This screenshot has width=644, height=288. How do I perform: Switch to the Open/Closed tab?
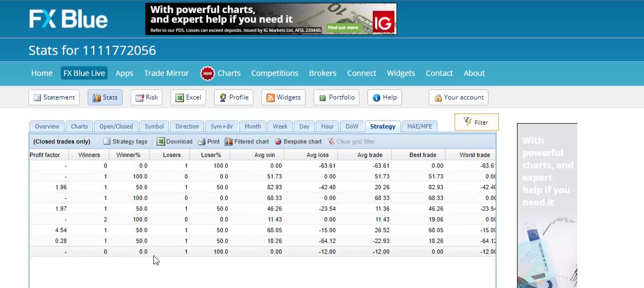tap(116, 126)
